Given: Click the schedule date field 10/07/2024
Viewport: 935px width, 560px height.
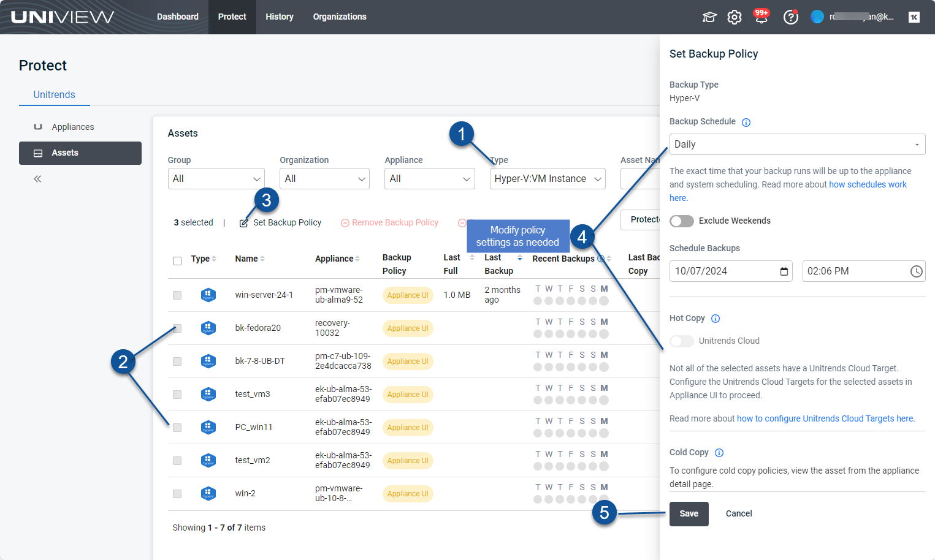Looking at the screenshot, I should click(x=731, y=271).
